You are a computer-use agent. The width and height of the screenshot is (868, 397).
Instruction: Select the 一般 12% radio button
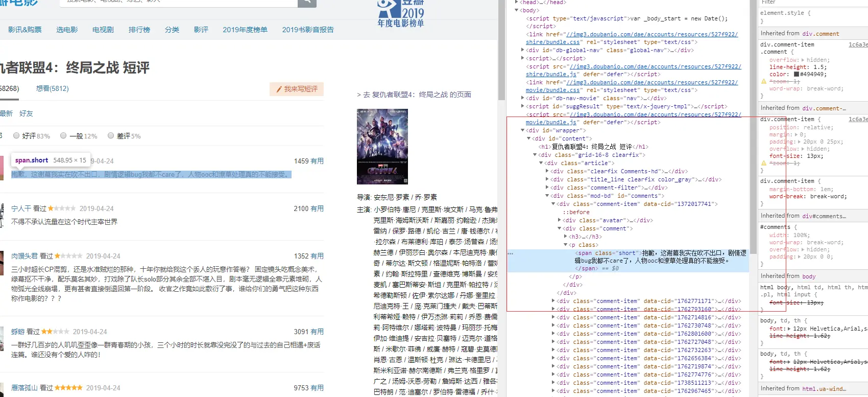tap(63, 136)
